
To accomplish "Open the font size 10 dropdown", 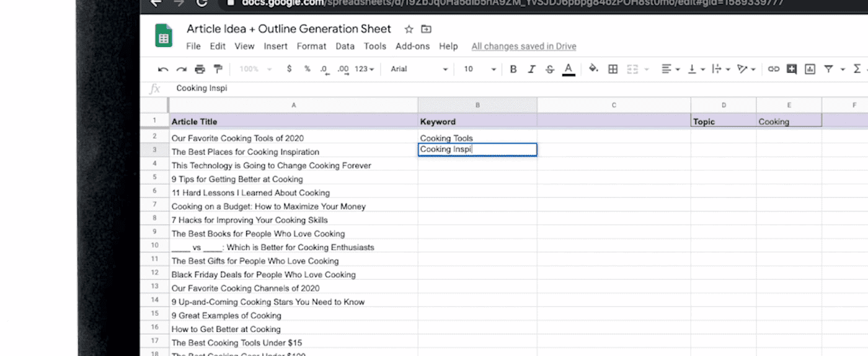I will (480, 69).
